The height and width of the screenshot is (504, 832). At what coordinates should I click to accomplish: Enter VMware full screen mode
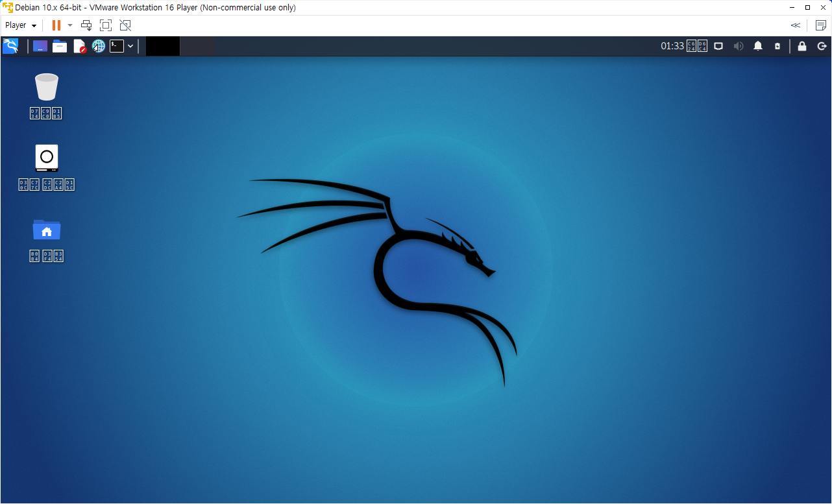point(106,25)
